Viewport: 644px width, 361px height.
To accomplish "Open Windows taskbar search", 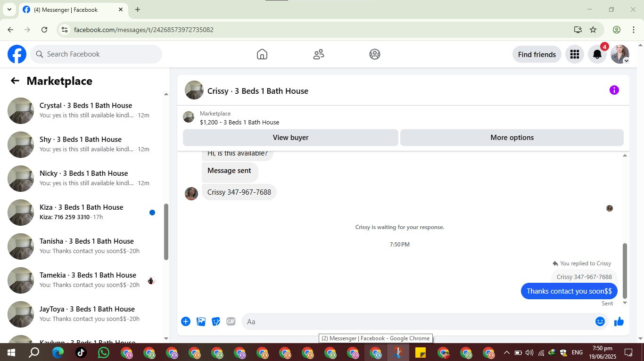I will (34, 352).
